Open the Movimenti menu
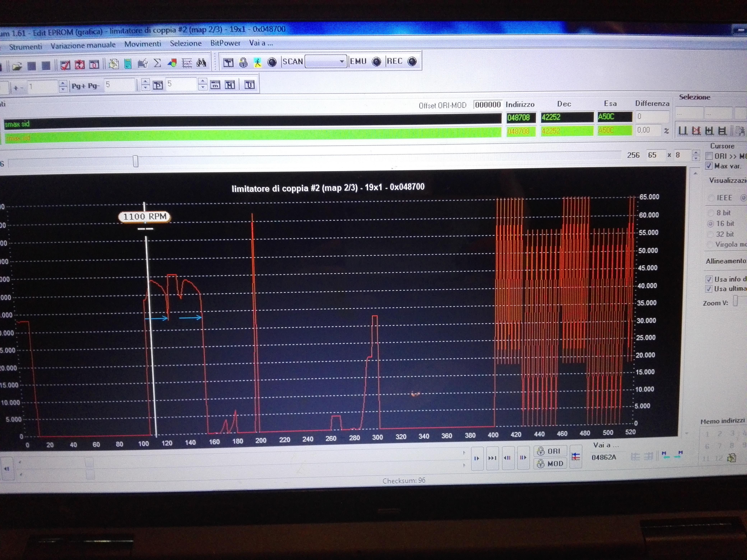The image size is (747, 560). pos(143,44)
